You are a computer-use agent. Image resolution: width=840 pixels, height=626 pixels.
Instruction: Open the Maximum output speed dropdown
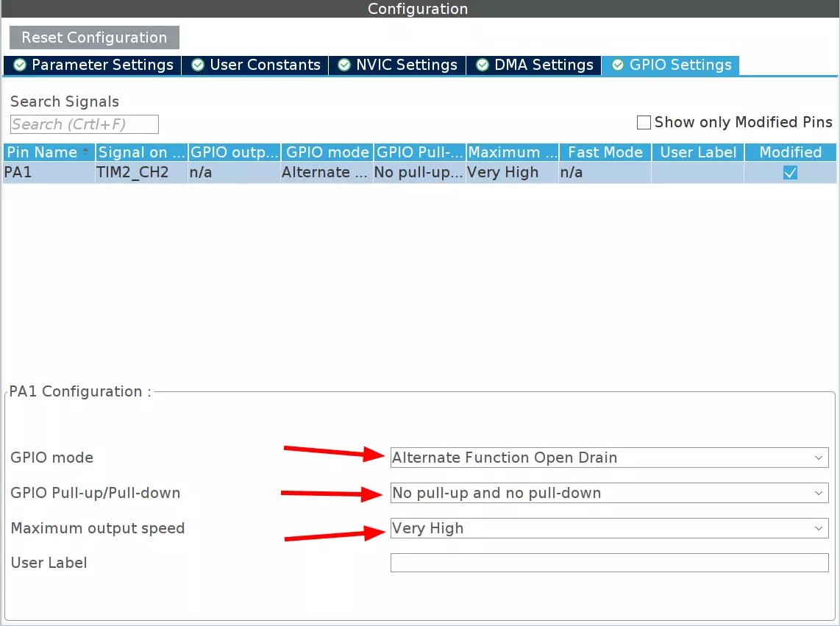609,528
